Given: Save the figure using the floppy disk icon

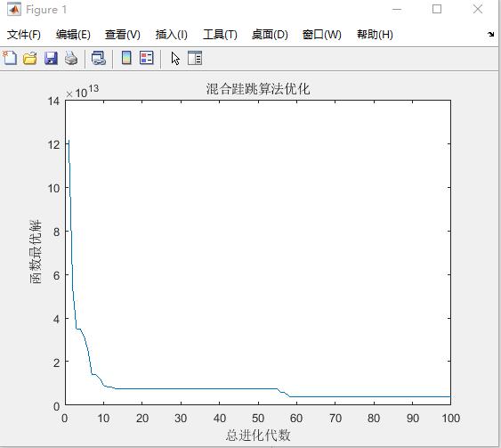Looking at the screenshot, I should [x=51, y=59].
